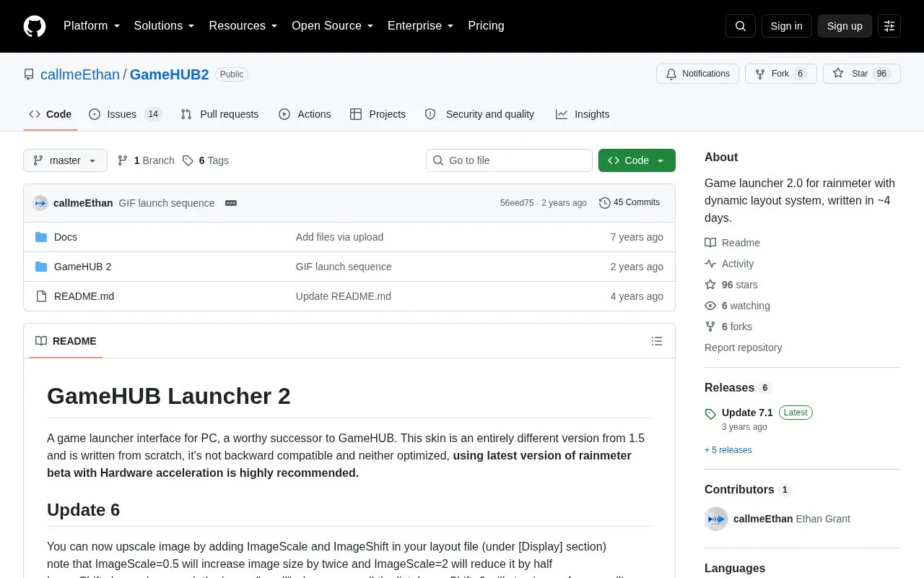924x578 pixels.
Task: Open the README outline list icon
Action: coord(657,341)
